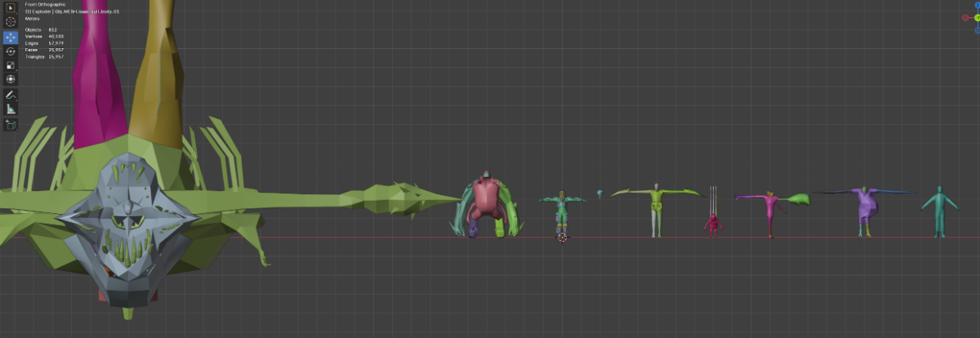Activate the Measure ruler tool
This screenshot has width=980, height=338.
click(11, 109)
